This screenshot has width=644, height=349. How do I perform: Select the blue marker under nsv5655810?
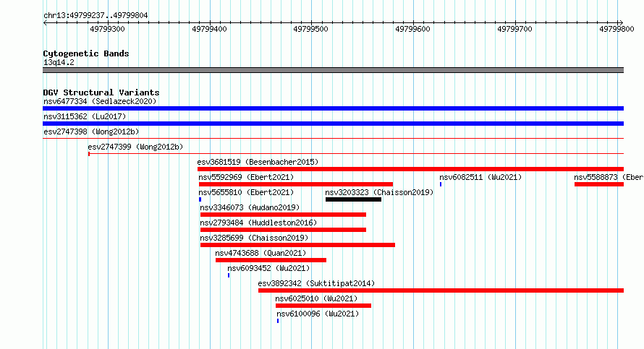pos(200,199)
